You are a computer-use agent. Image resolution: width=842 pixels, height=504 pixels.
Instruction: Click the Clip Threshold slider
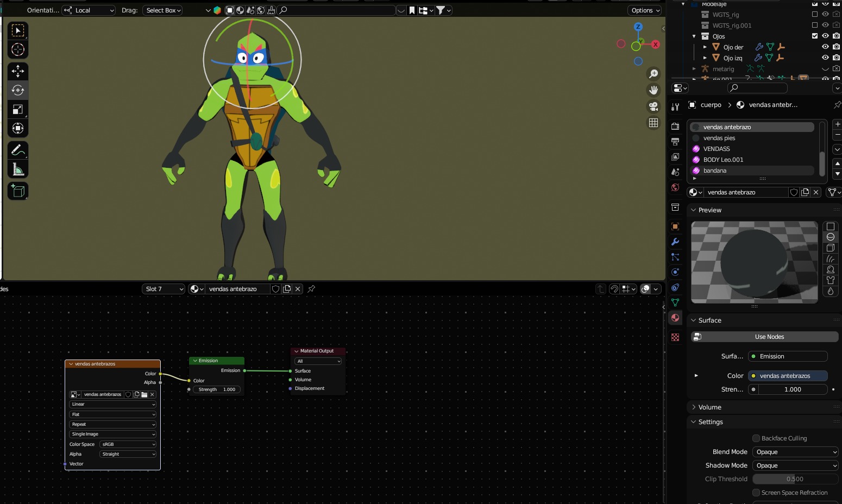point(795,479)
